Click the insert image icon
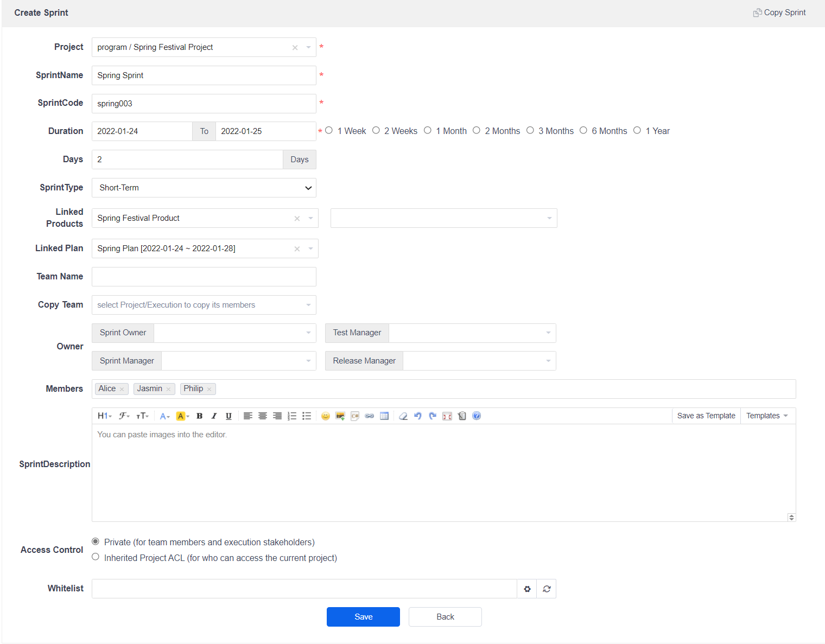This screenshot has width=825, height=644. coord(340,416)
